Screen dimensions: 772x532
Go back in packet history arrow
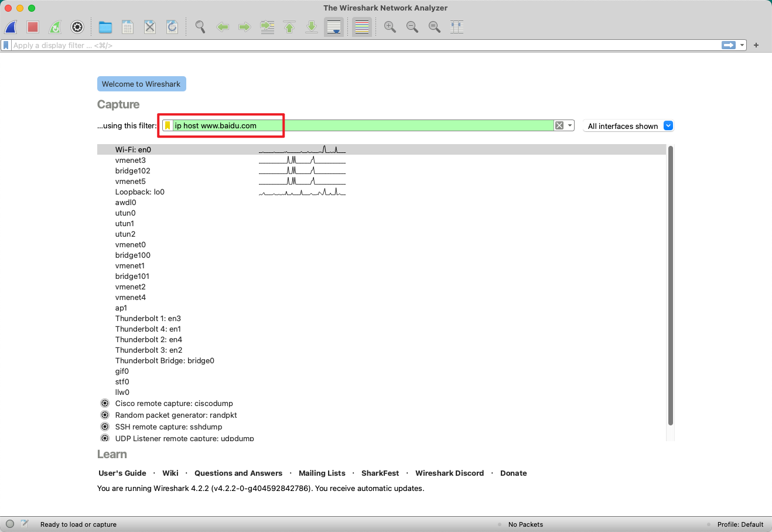coord(223,27)
